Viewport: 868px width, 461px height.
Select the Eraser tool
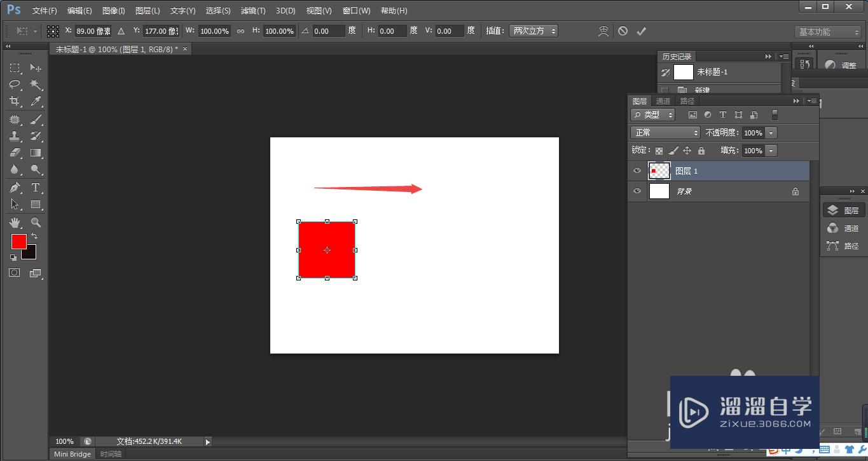pos(15,153)
